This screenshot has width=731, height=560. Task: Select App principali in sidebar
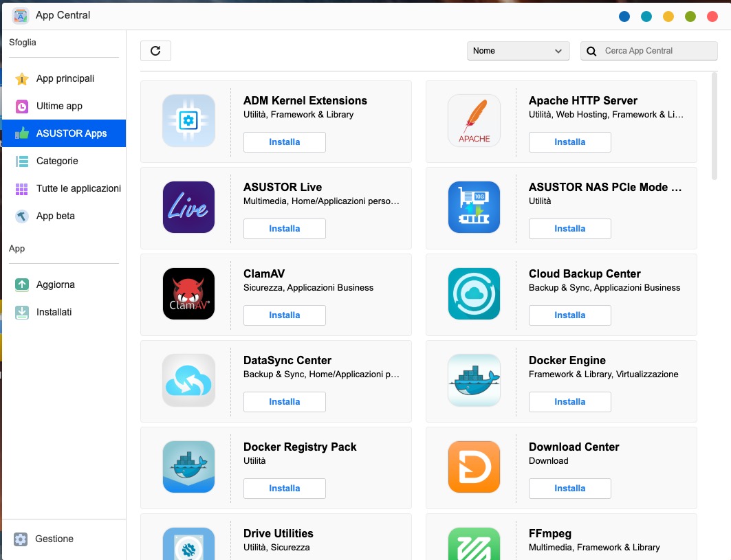click(x=64, y=79)
